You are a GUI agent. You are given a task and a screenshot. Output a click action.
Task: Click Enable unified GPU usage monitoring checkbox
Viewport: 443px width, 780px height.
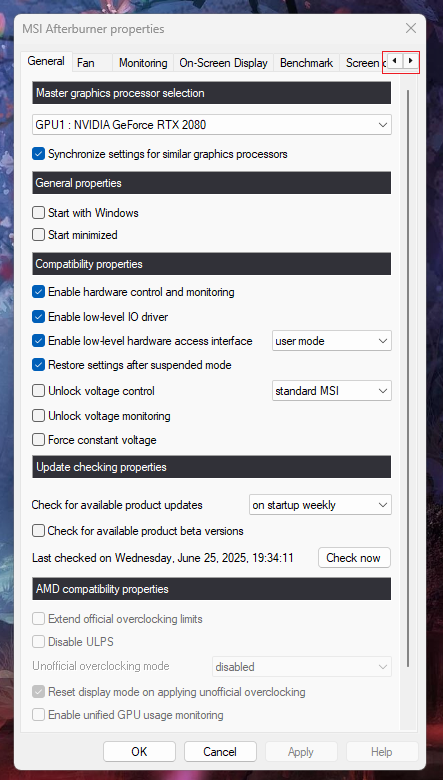pos(39,715)
